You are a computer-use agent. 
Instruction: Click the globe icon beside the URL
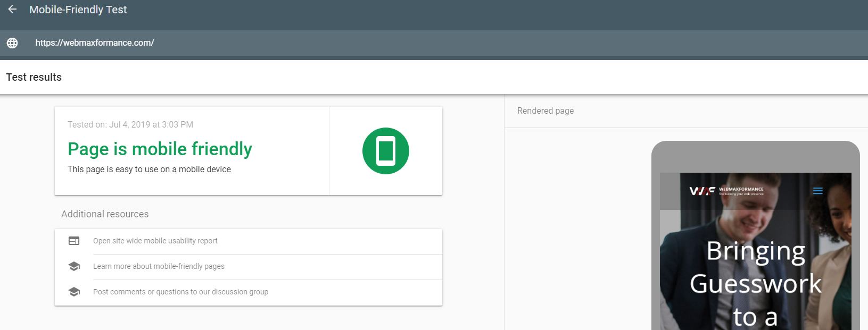[x=12, y=43]
